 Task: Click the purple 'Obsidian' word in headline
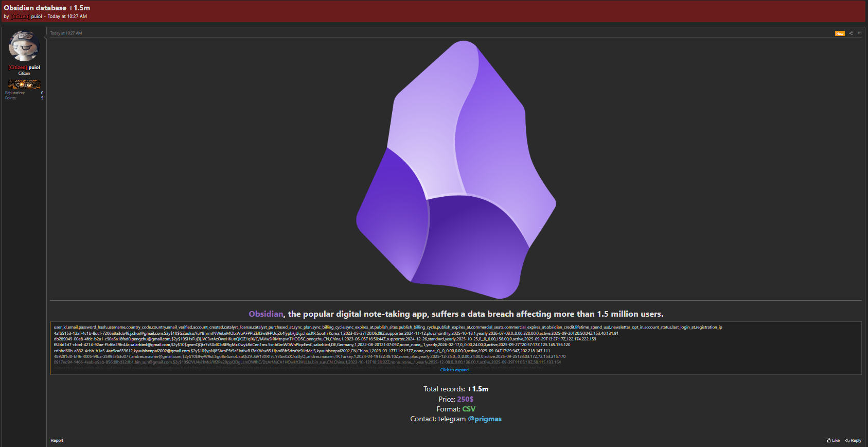[x=266, y=314]
